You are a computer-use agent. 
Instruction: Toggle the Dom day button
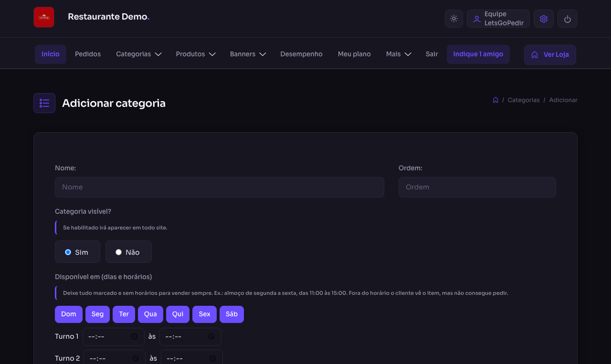(69, 314)
